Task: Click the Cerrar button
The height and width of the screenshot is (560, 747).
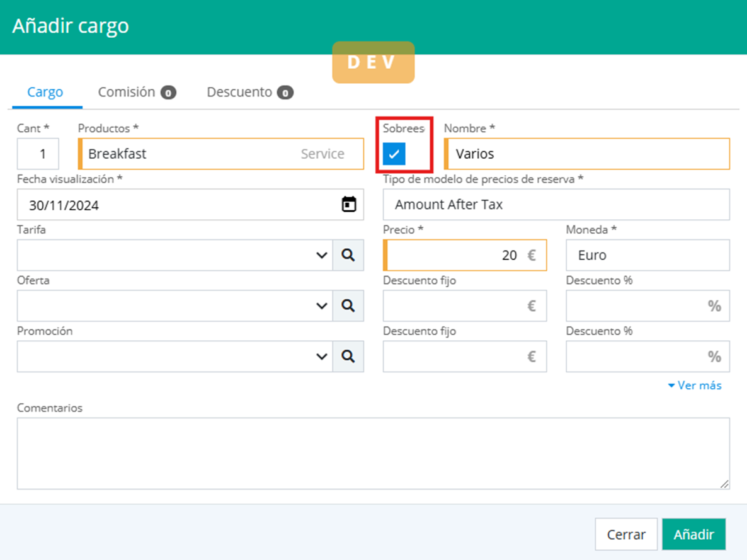Action: pyautogui.click(x=625, y=534)
